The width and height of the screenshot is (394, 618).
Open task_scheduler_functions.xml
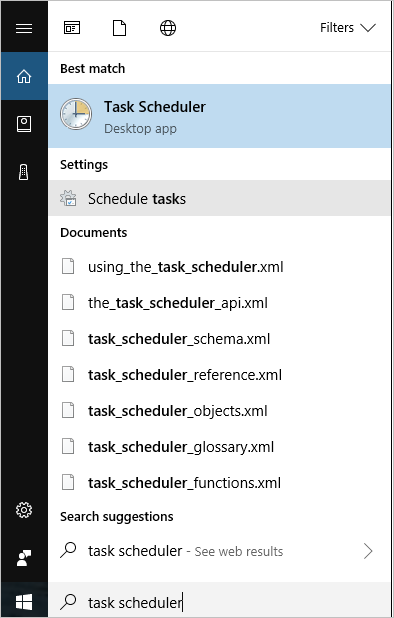[x=219, y=483]
